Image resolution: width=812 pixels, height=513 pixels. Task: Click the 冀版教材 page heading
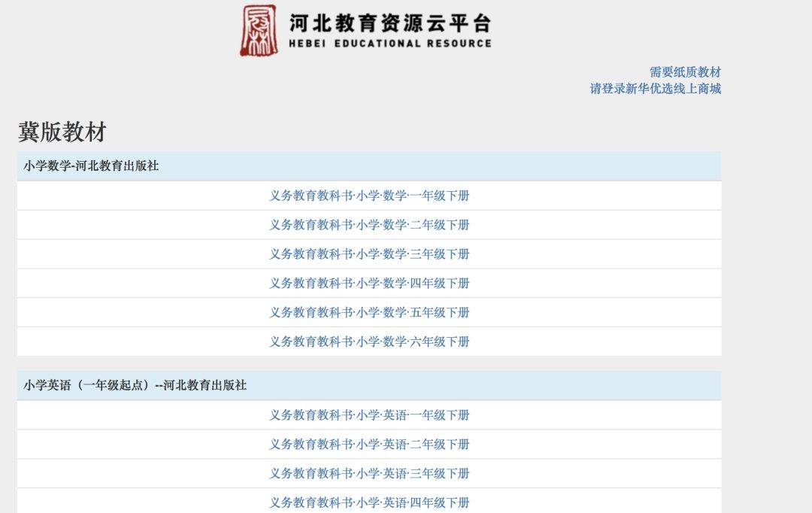(62, 132)
